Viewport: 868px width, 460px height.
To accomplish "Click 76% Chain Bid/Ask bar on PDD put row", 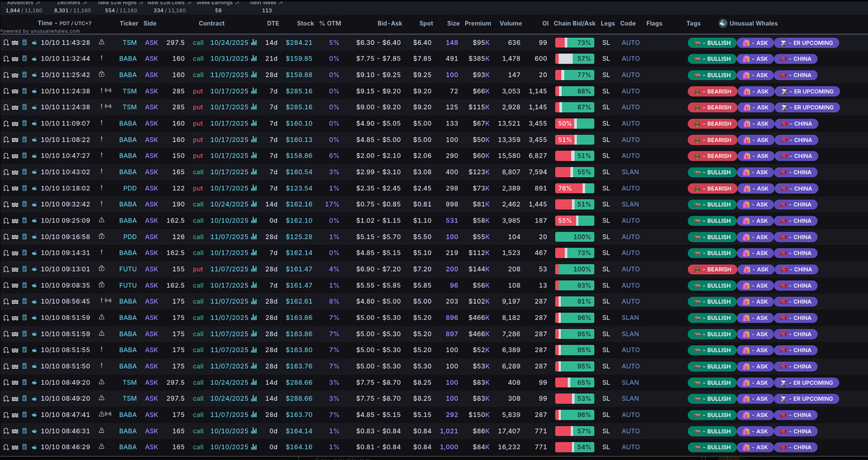I will pos(575,188).
